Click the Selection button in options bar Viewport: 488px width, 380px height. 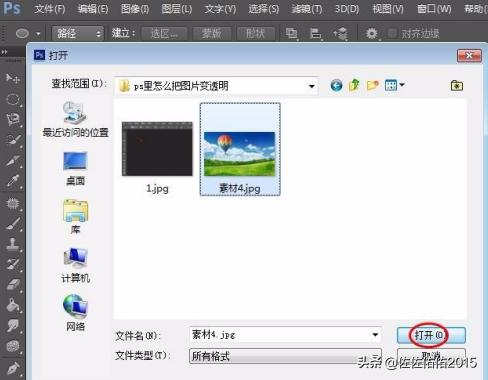(164, 33)
